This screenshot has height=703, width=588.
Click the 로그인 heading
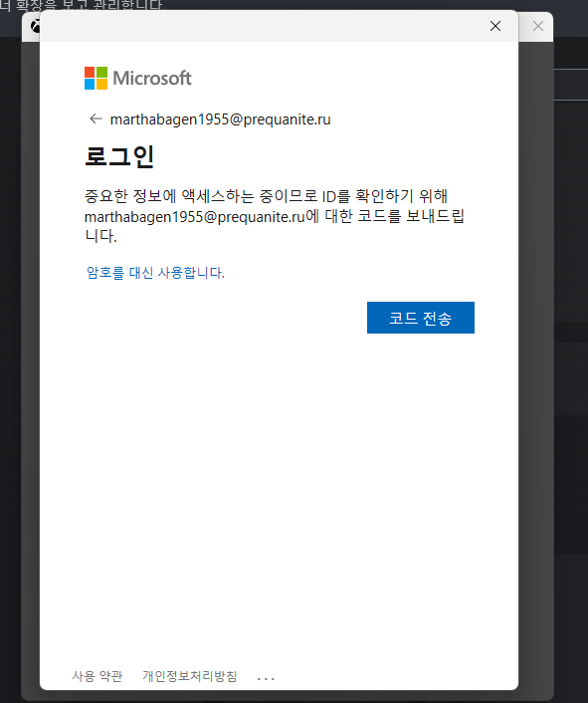(119, 156)
